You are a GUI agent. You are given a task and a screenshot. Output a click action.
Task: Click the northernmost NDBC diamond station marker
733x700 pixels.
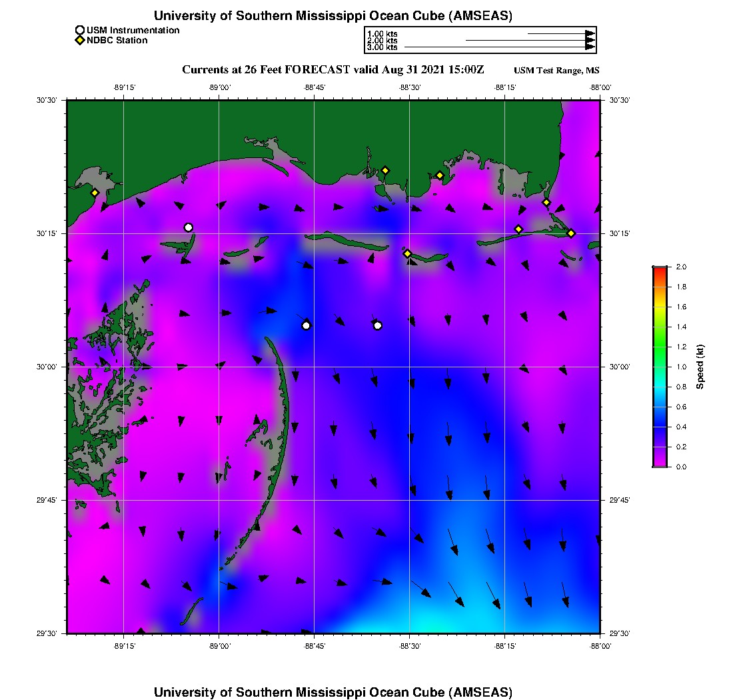pyautogui.click(x=385, y=170)
